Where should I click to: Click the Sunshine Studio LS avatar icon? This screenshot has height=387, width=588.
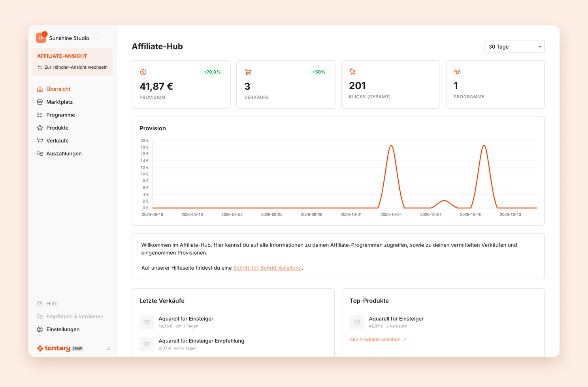click(41, 38)
